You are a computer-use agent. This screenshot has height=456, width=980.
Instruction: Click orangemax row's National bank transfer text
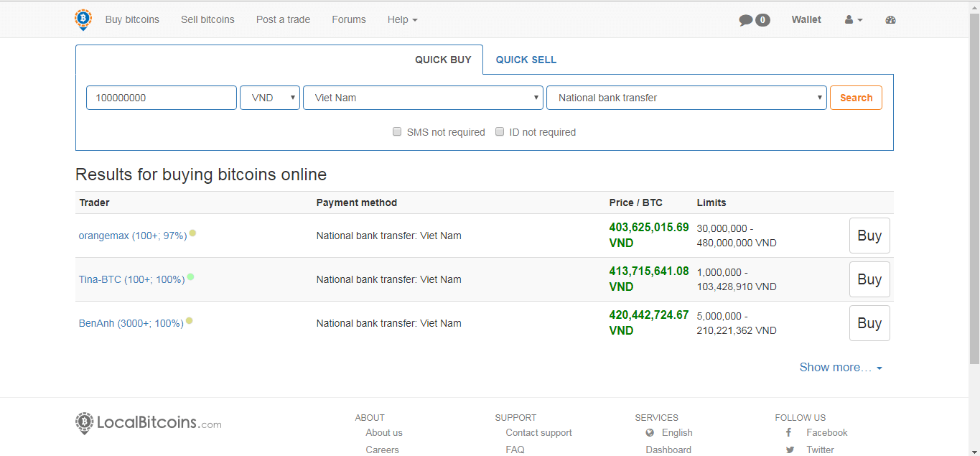pyautogui.click(x=388, y=236)
